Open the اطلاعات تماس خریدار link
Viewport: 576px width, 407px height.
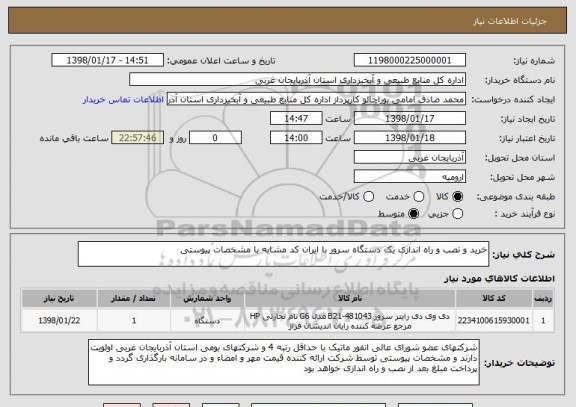pos(123,100)
